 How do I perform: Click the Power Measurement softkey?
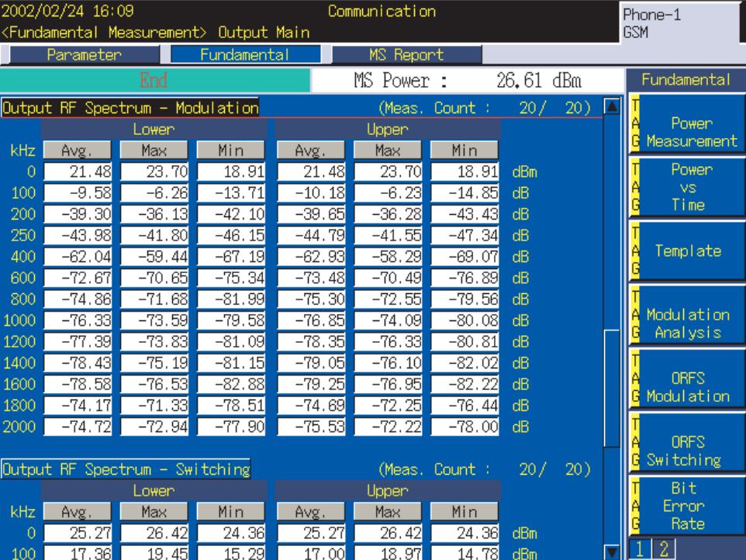(687, 123)
